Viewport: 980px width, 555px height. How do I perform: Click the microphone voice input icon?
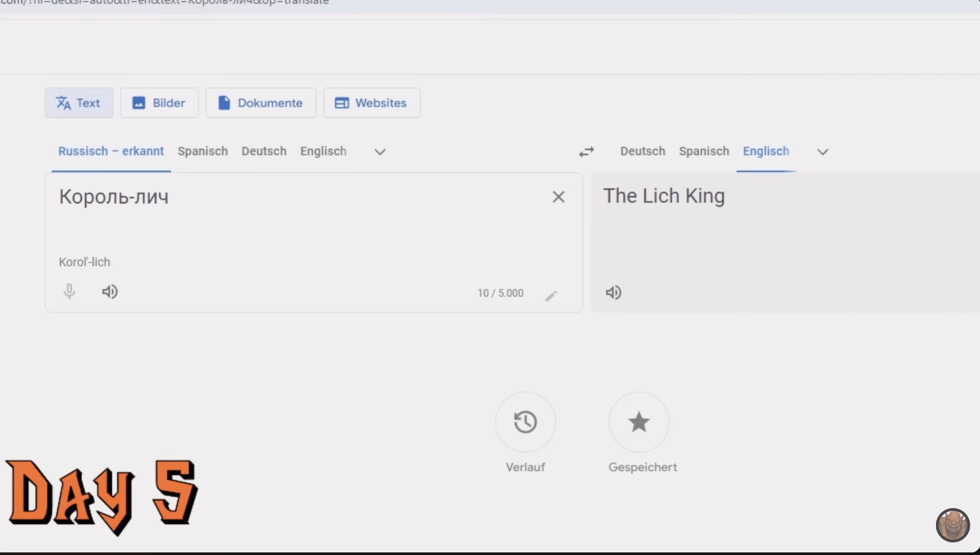(x=69, y=292)
